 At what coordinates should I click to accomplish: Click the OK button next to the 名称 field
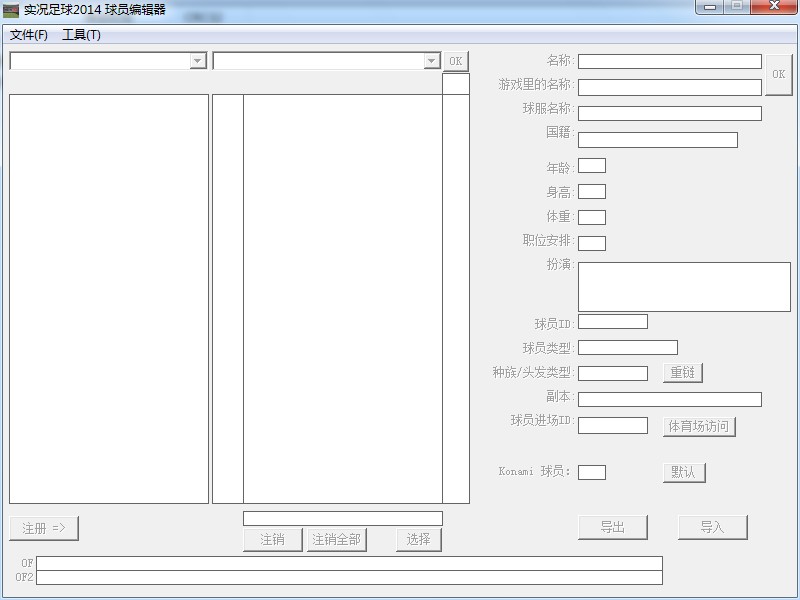[779, 74]
